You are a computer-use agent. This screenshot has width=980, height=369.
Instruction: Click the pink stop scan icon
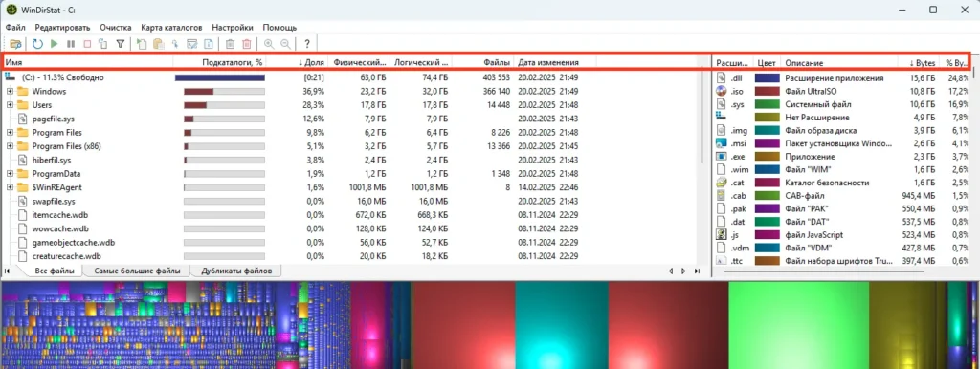click(x=87, y=44)
